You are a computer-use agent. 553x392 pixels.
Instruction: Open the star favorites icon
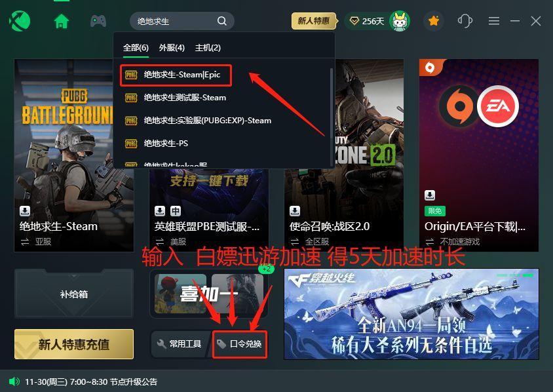tap(434, 21)
